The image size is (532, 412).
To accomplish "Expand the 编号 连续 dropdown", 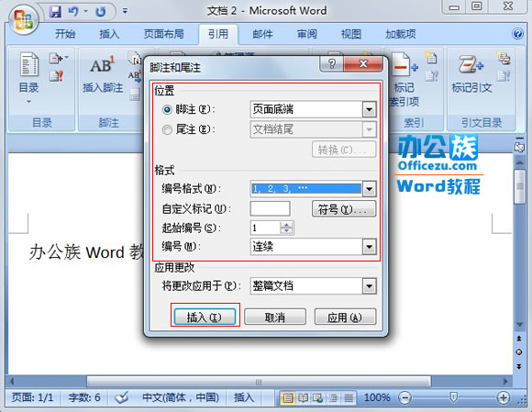I will point(369,247).
